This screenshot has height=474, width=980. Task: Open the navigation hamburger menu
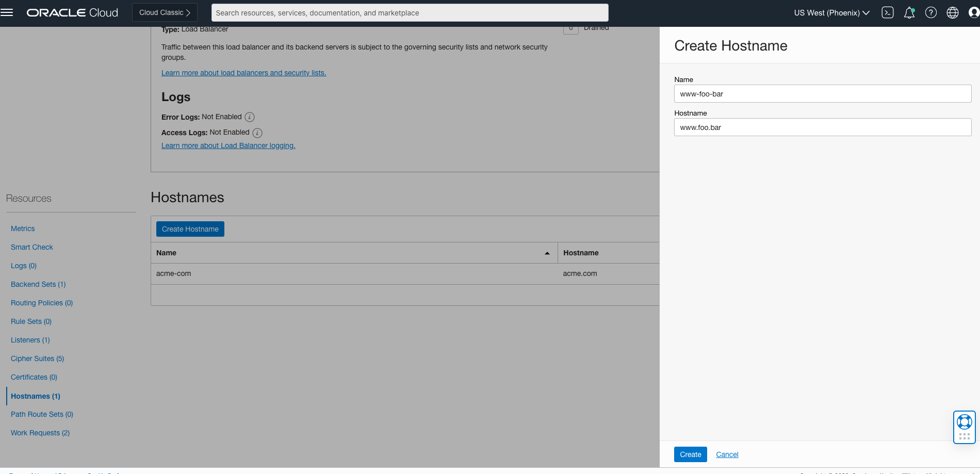pyautogui.click(x=7, y=12)
